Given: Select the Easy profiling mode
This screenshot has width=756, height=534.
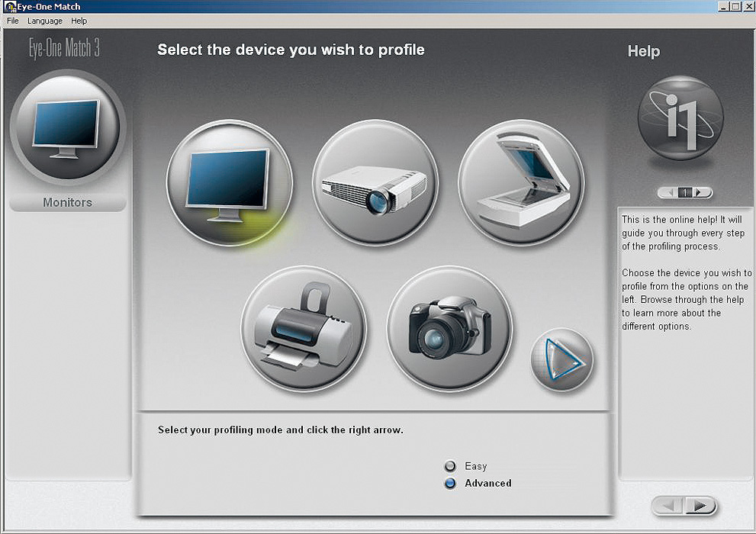Looking at the screenshot, I should [450, 466].
